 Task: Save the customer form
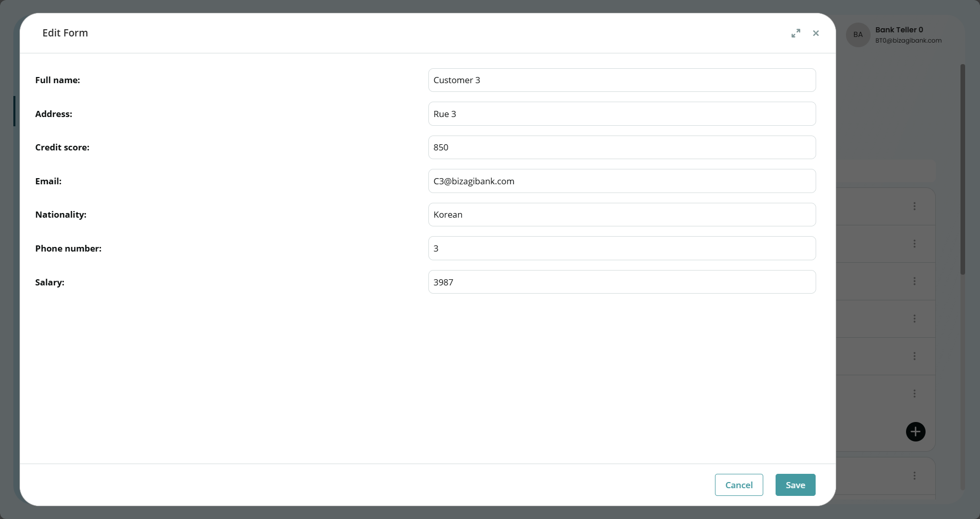click(795, 485)
